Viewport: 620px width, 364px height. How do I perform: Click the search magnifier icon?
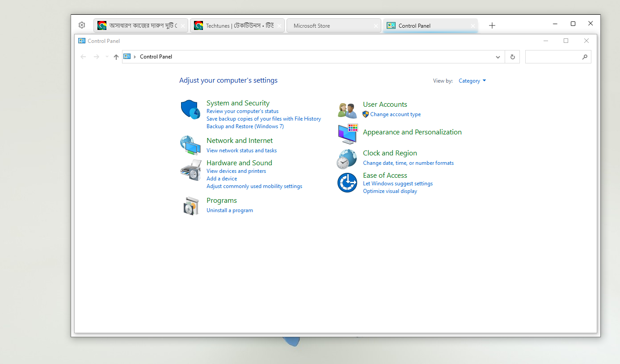585,57
